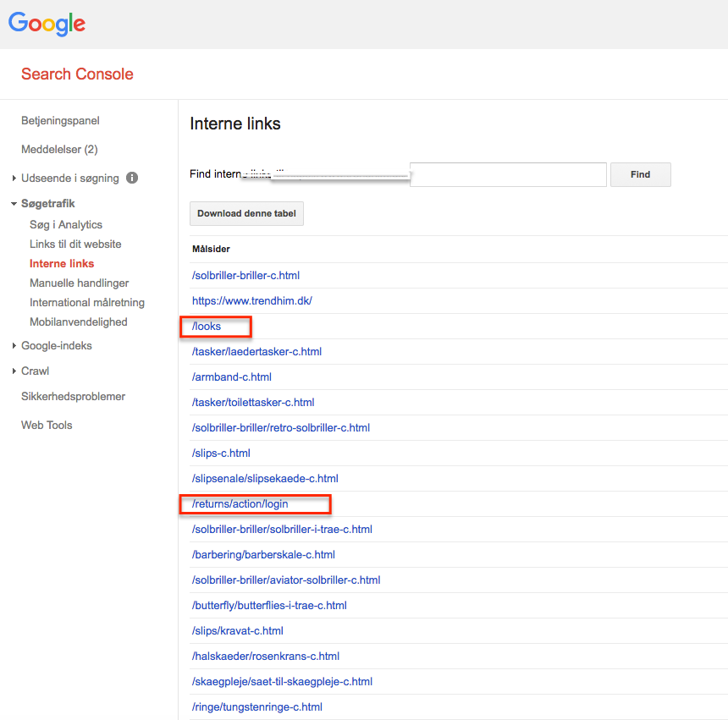The width and height of the screenshot is (728, 720).
Task: Open https://www.trendhim.dk/ link
Action: pos(252,301)
